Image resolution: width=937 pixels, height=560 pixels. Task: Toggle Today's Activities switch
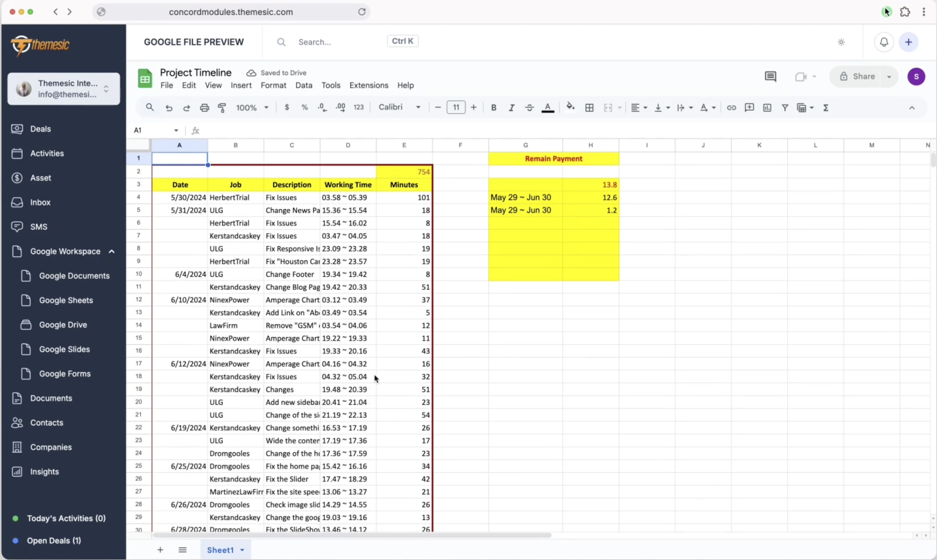[x=16, y=518]
